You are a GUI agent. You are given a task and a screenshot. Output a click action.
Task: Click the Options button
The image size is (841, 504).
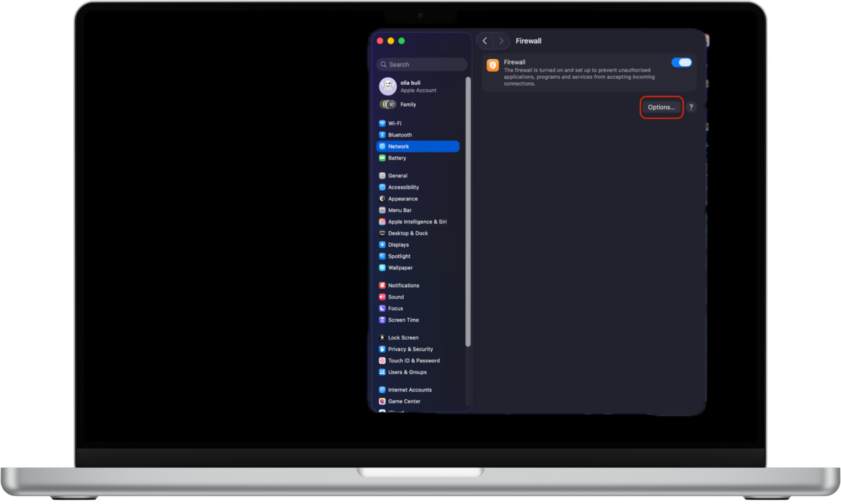pos(661,107)
